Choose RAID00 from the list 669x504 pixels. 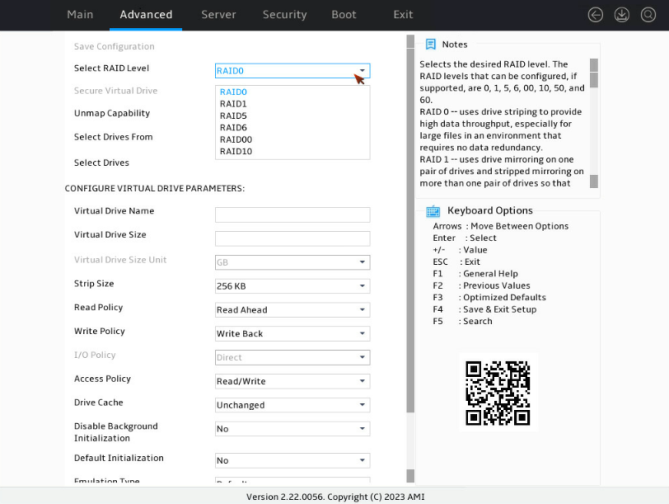click(236, 140)
